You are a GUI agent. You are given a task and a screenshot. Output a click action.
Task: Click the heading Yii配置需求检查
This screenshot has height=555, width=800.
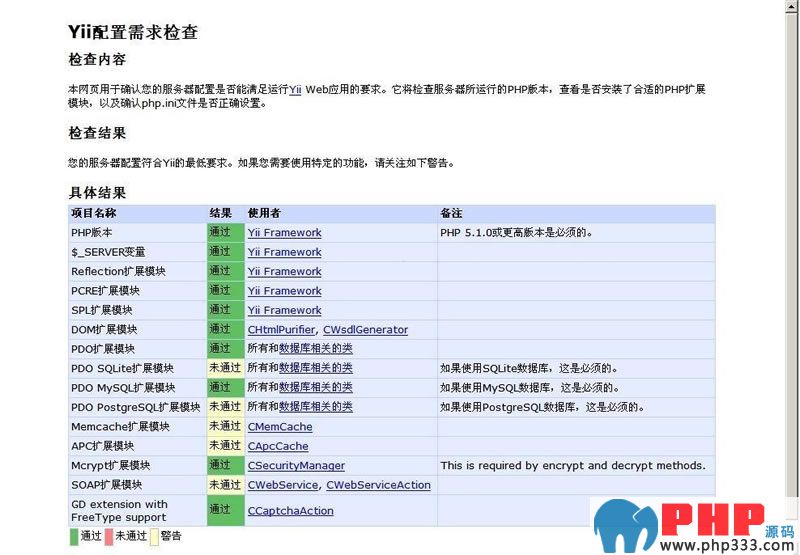pyautogui.click(x=133, y=32)
